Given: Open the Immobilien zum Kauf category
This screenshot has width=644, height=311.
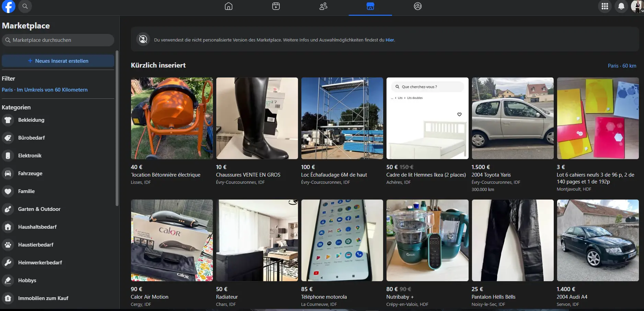Looking at the screenshot, I should click(x=58, y=298).
